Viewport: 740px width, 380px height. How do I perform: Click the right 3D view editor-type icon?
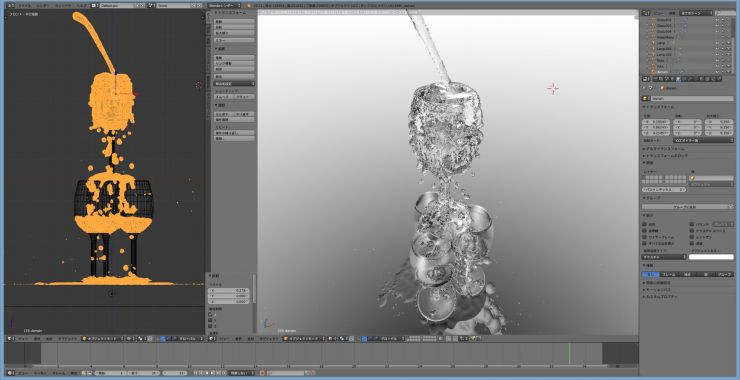coord(212,338)
